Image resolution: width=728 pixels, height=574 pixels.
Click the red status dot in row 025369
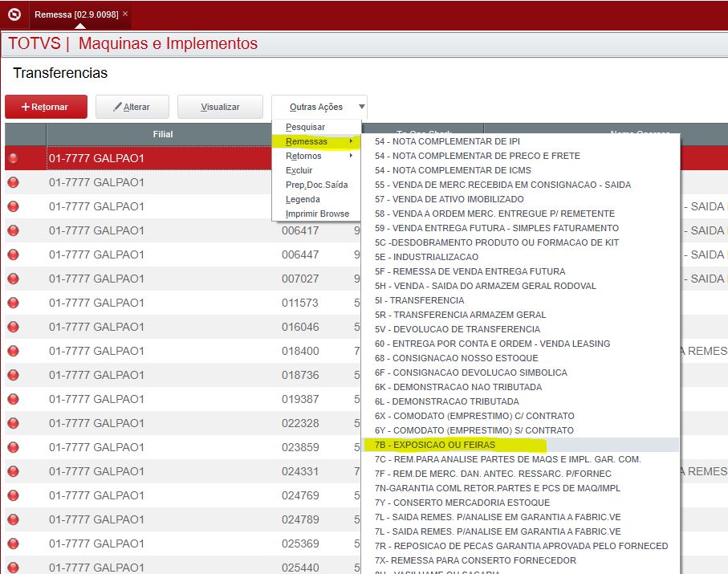(14, 543)
